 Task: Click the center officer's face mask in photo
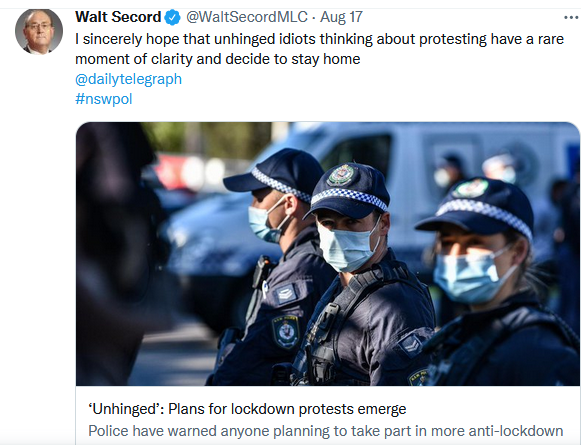point(346,247)
